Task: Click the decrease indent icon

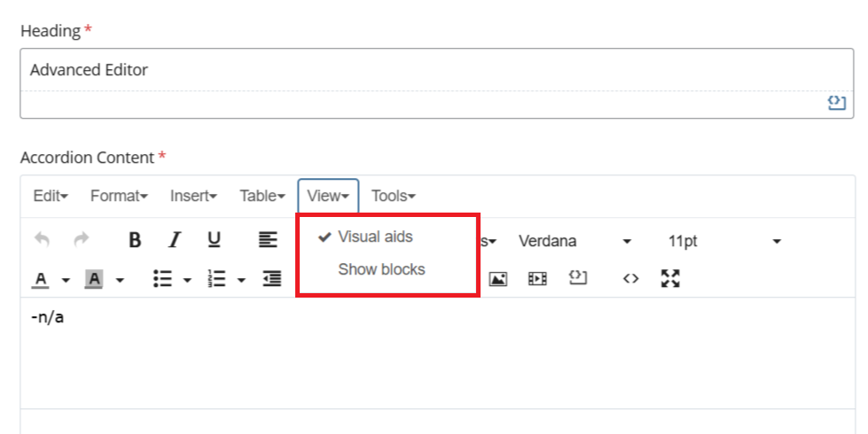Action: pyautogui.click(x=271, y=279)
